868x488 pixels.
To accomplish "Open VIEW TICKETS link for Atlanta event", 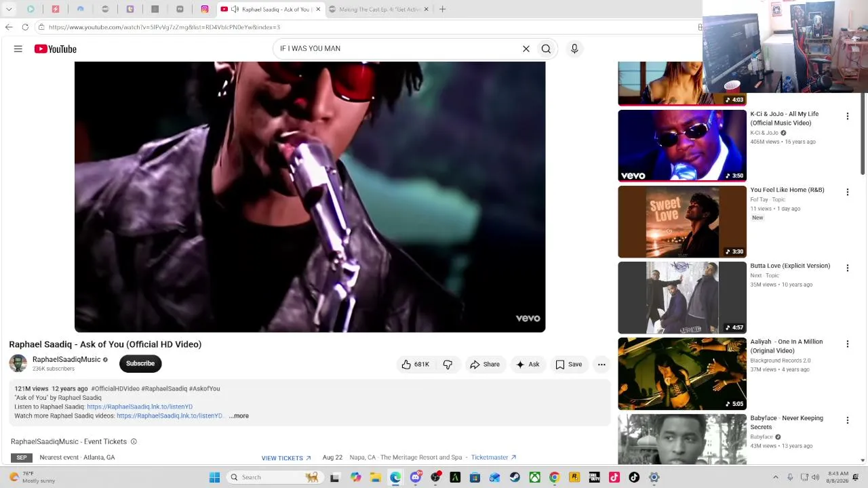I will (x=286, y=458).
